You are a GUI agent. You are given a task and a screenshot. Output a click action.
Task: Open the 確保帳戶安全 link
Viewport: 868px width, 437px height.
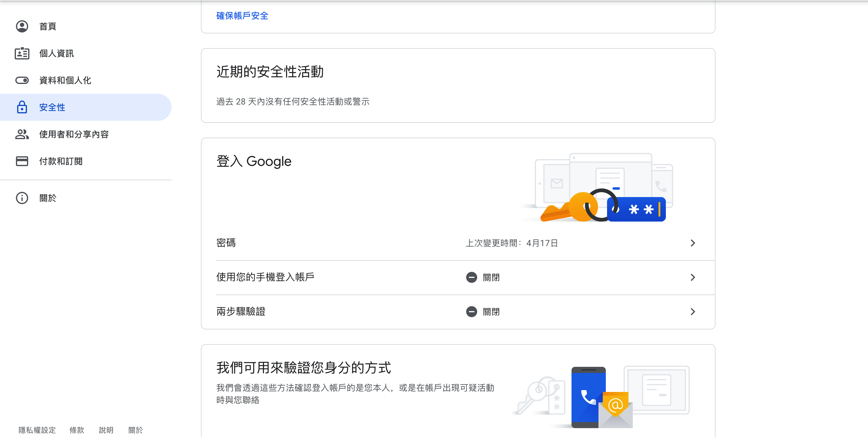pyautogui.click(x=242, y=16)
